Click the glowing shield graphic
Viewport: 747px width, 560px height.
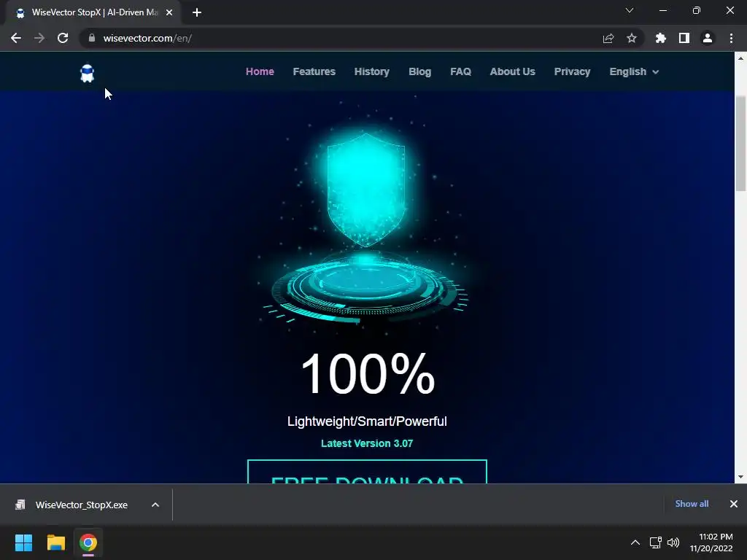(x=366, y=190)
